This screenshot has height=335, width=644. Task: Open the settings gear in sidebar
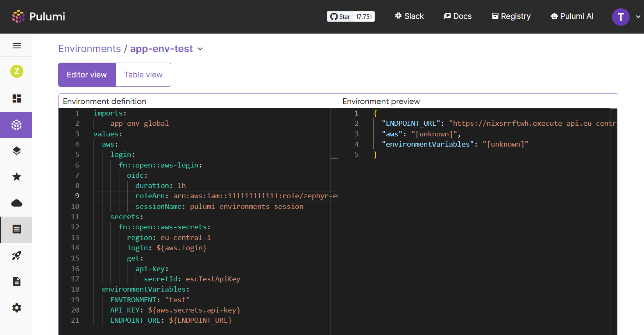(x=16, y=308)
